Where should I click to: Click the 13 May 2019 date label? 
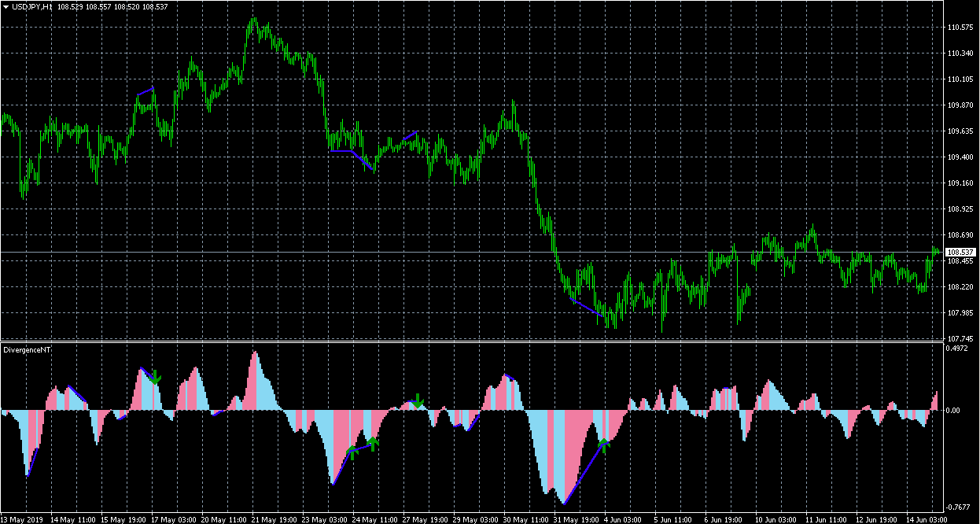(x=22, y=519)
